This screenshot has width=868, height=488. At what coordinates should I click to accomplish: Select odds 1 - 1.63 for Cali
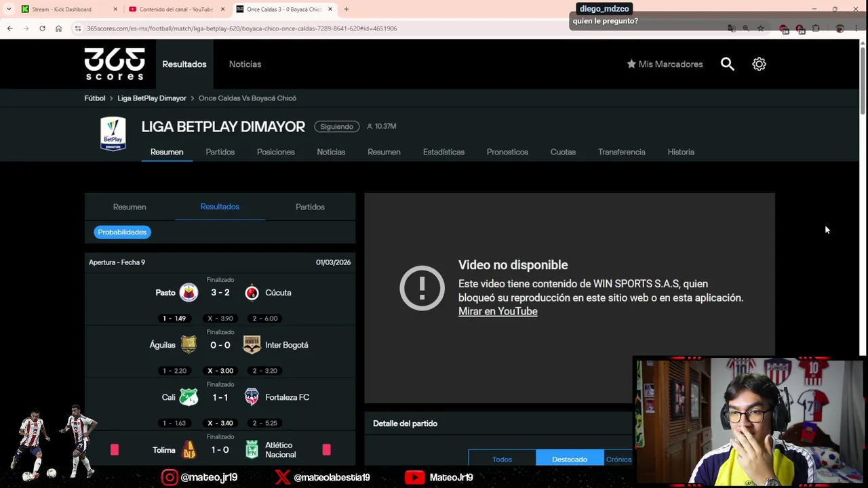point(174,423)
